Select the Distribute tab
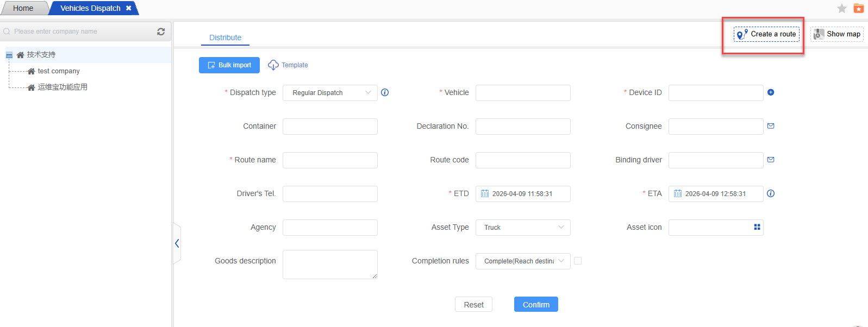This screenshot has width=868, height=327. pos(225,37)
